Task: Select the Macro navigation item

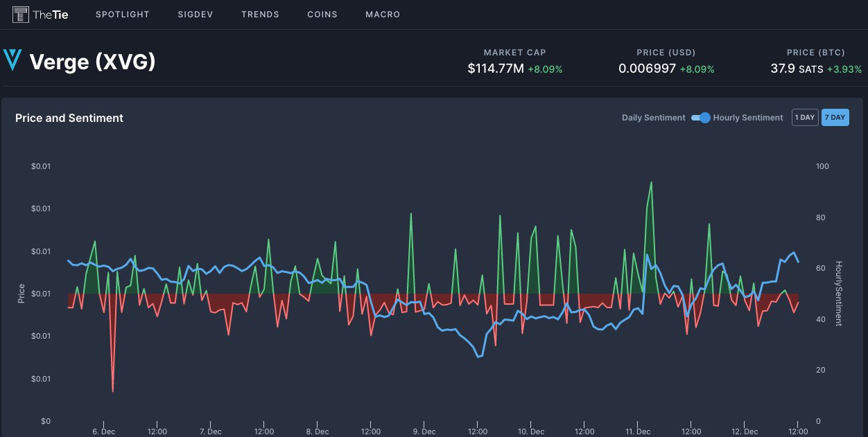Action: 382,15
